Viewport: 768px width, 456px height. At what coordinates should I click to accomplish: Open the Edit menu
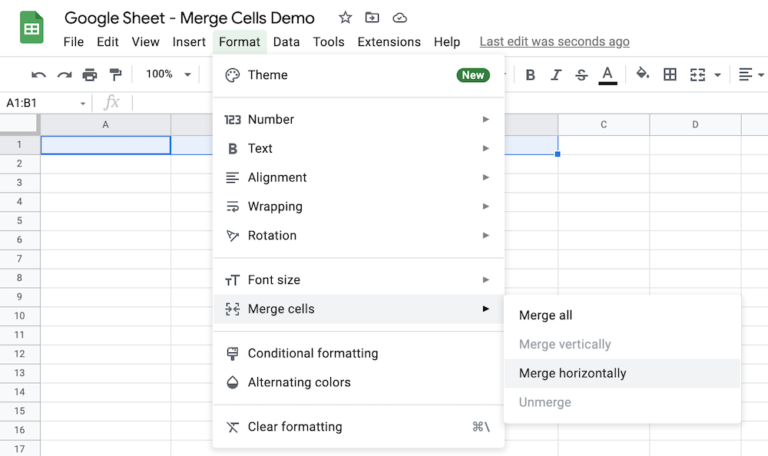point(107,42)
